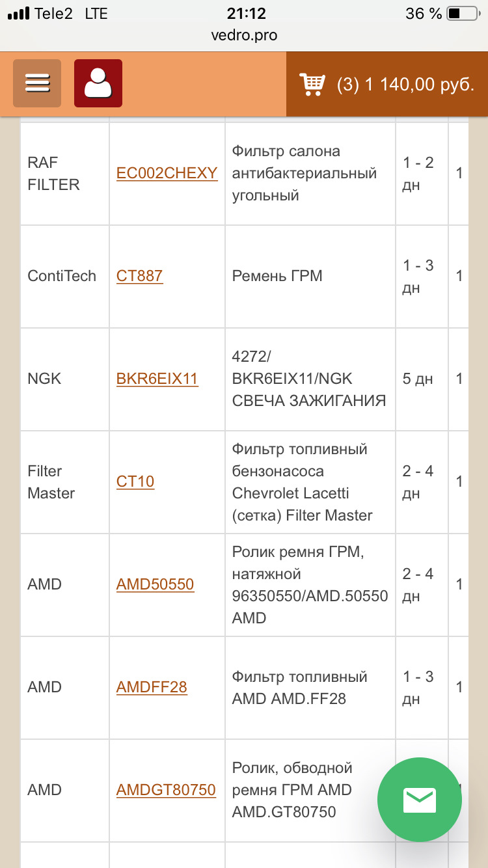488x868 pixels.
Task: Click the shopping cart icon
Action: [x=312, y=84]
